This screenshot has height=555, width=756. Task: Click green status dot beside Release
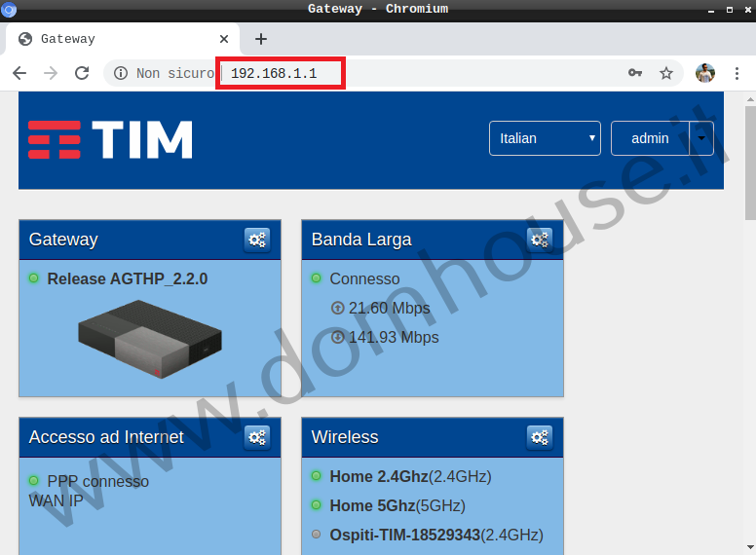point(34,277)
